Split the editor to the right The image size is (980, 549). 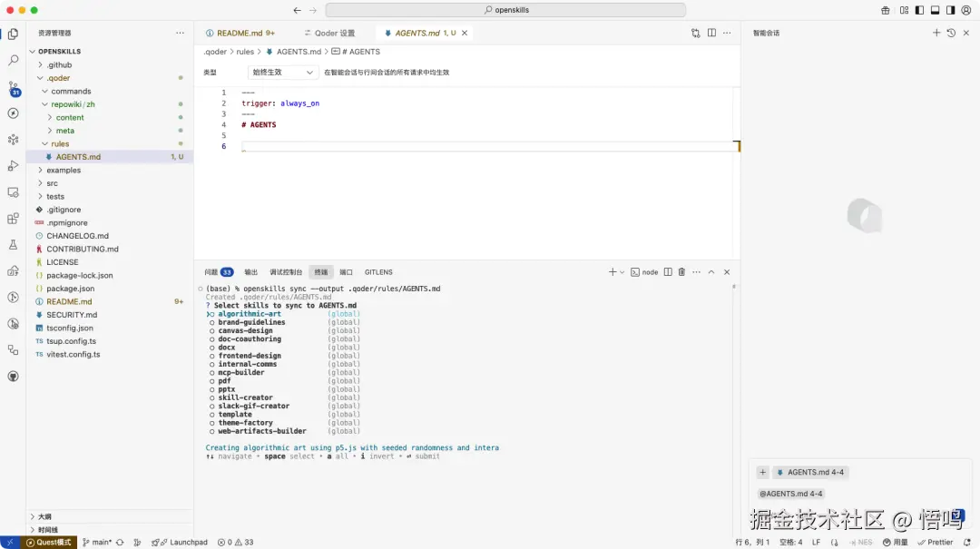click(x=711, y=34)
